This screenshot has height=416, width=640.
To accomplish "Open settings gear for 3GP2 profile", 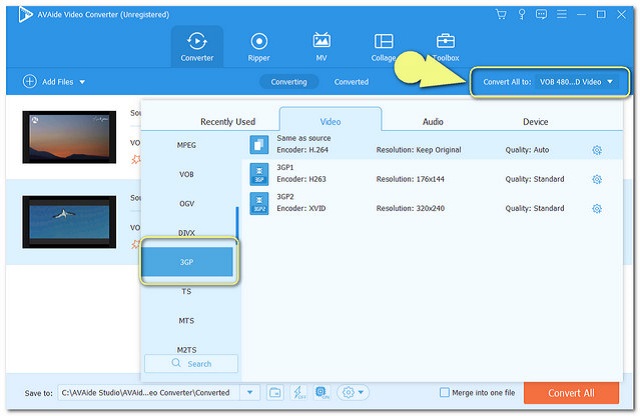I will 597,209.
